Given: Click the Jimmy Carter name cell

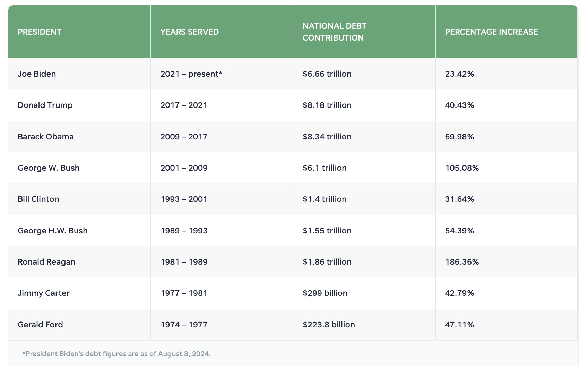Looking at the screenshot, I should (x=44, y=293).
